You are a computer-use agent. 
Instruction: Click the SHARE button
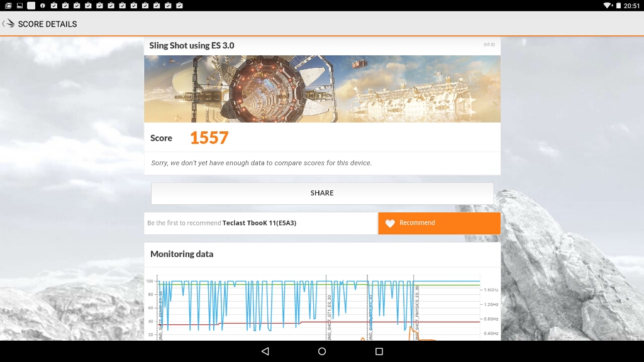[x=322, y=194]
